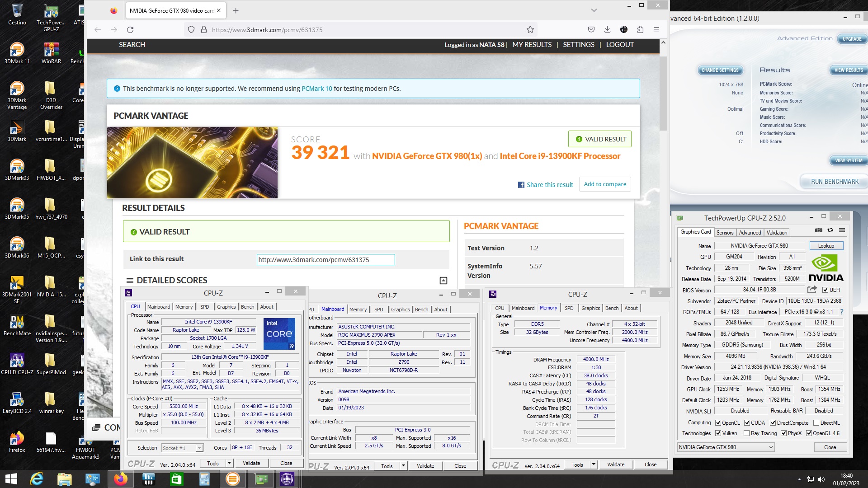
Task: Select WinRAR desktop icon
Action: point(51,53)
